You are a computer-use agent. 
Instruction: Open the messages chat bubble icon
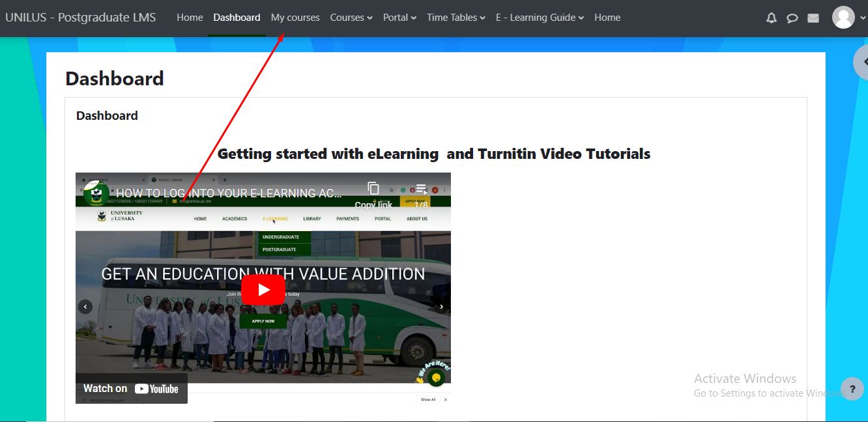coord(792,18)
